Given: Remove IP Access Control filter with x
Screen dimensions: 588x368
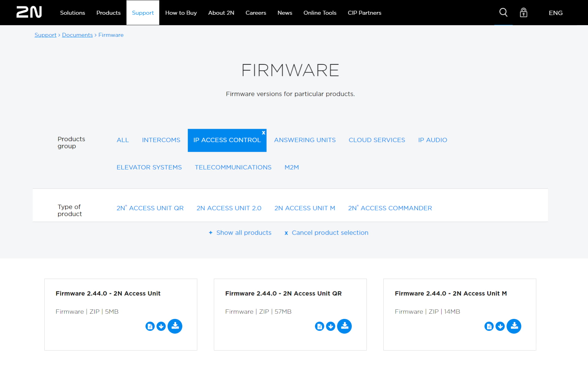Looking at the screenshot, I should [x=263, y=132].
